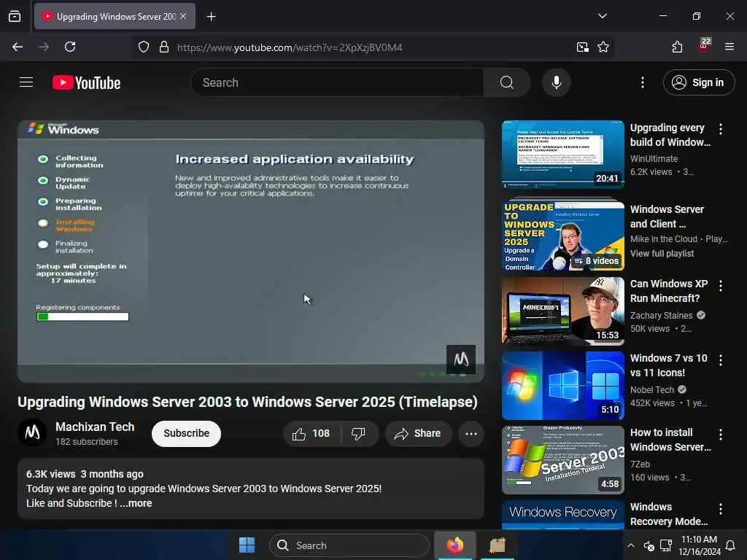Open the extension with 22 badge
Viewport: 747px width, 560px height.
703,46
